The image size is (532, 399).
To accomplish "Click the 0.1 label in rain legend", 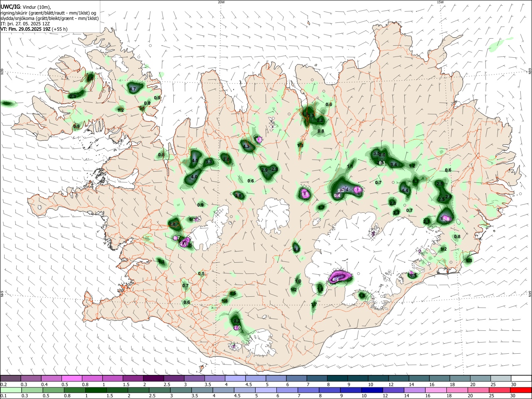I will click(3, 396).
